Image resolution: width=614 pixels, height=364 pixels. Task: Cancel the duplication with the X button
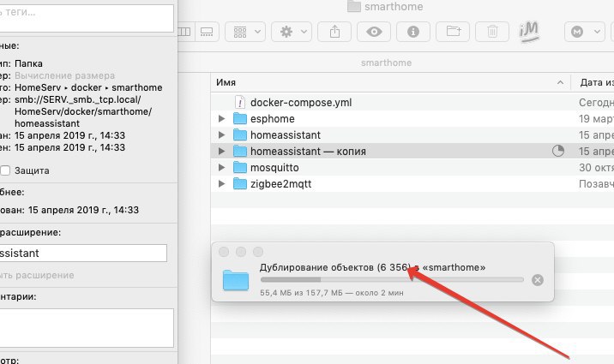[x=538, y=280]
